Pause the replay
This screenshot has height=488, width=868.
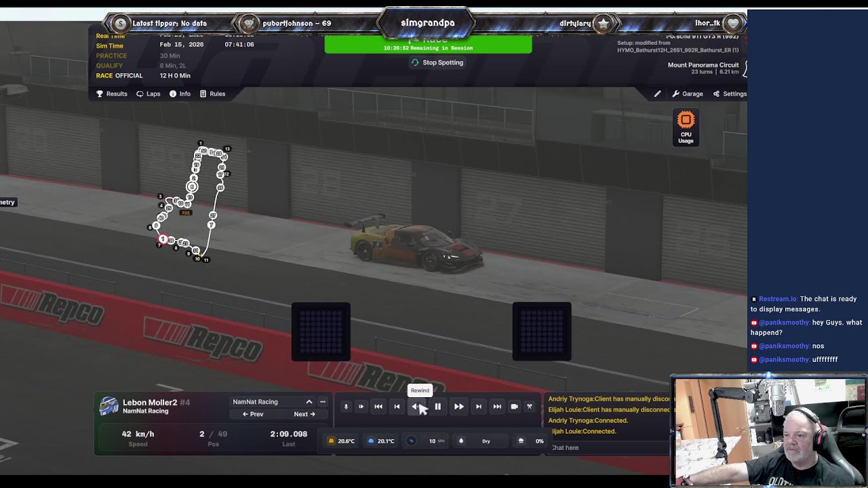tap(438, 407)
